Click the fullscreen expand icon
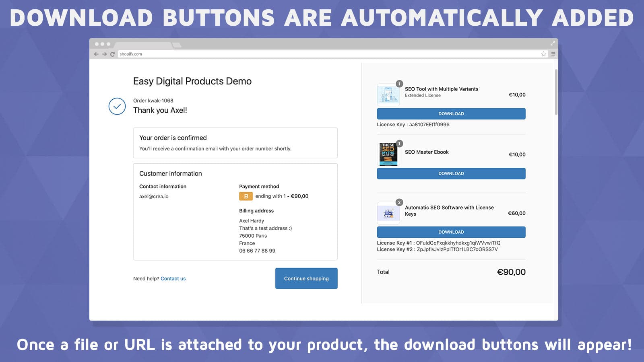The height and width of the screenshot is (362, 644). pos(552,43)
